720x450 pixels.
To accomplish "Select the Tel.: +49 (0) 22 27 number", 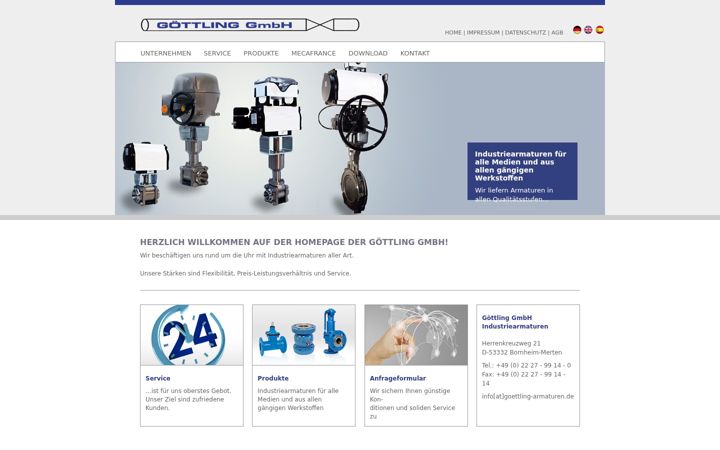I will point(526,366).
